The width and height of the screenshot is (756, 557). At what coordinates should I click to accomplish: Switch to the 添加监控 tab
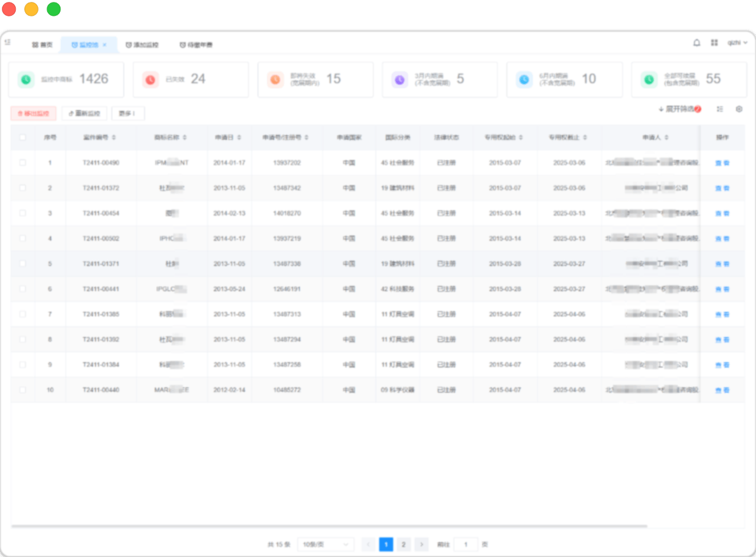(142, 45)
